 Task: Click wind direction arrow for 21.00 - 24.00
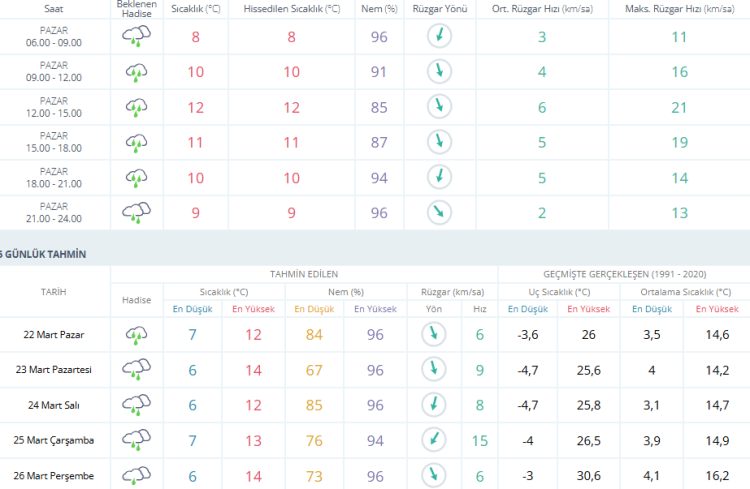tap(438, 212)
